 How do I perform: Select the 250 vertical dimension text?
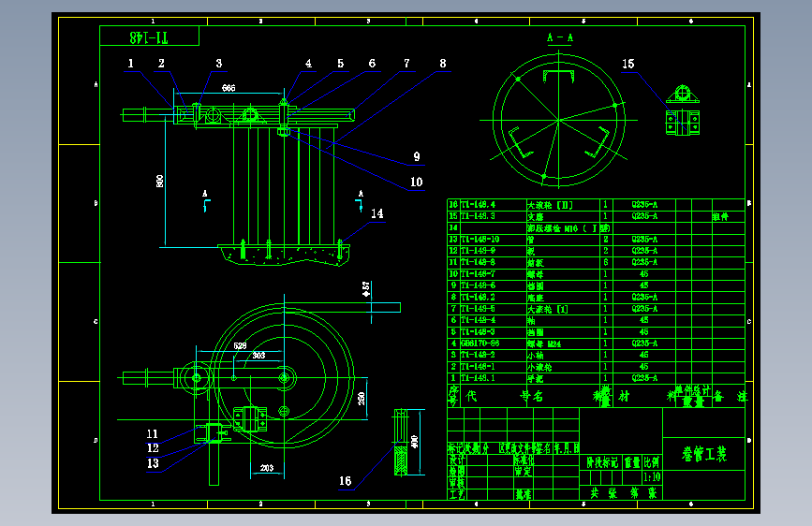pos(362,398)
